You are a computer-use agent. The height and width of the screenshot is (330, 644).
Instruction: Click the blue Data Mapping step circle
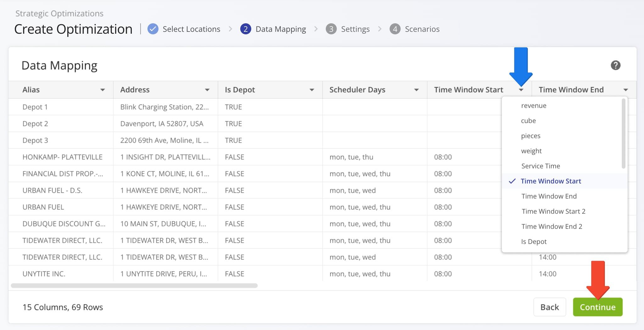pos(246,29)
